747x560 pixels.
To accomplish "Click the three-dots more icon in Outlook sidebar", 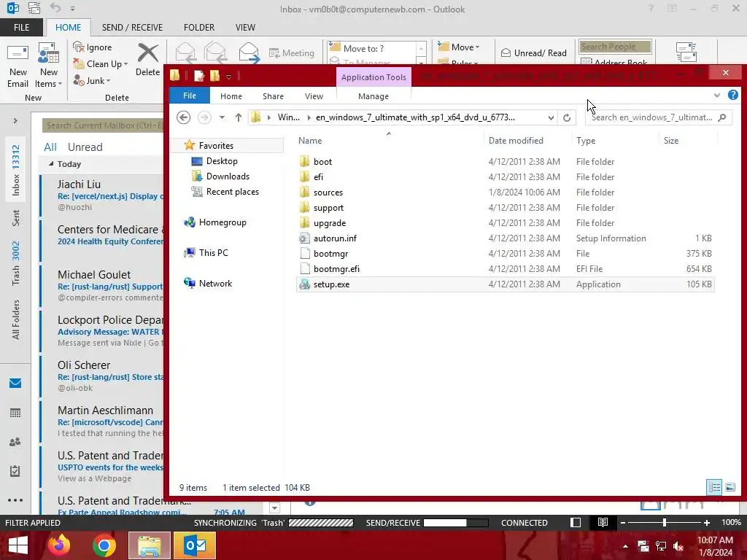I will tap(15, 500).
